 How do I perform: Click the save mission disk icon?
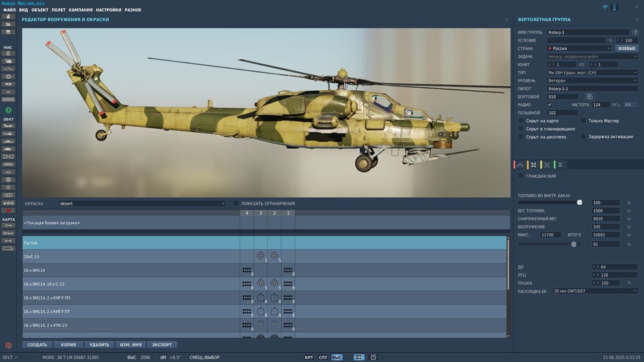pyautogui.click(x=8, y=32)
